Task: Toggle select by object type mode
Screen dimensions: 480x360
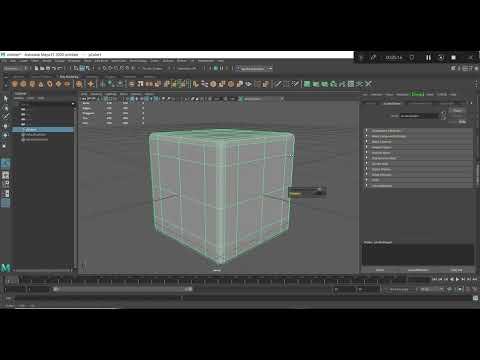Action: pyautogui.click(x=82, y=68)
